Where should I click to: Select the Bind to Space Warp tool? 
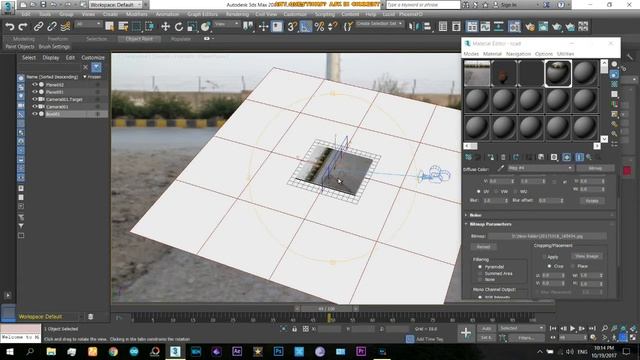[x=65, y=27]
